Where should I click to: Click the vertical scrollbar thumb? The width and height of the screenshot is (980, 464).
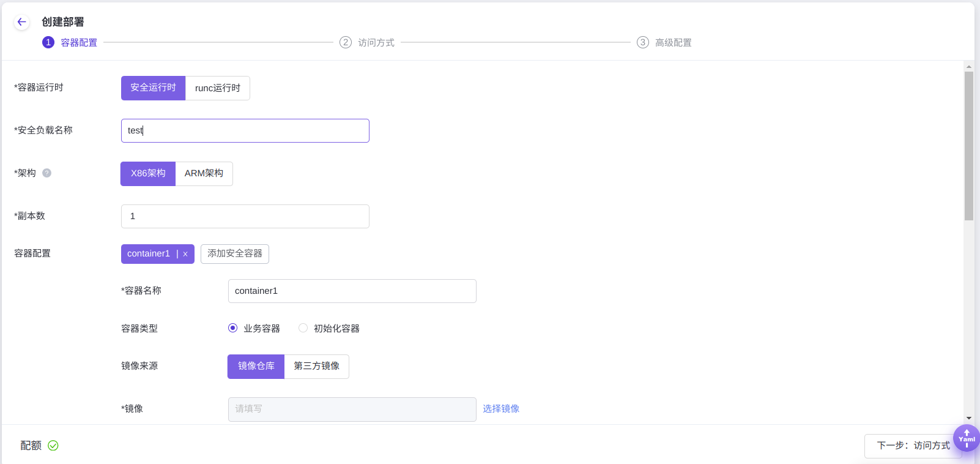[x=968, y=146]
